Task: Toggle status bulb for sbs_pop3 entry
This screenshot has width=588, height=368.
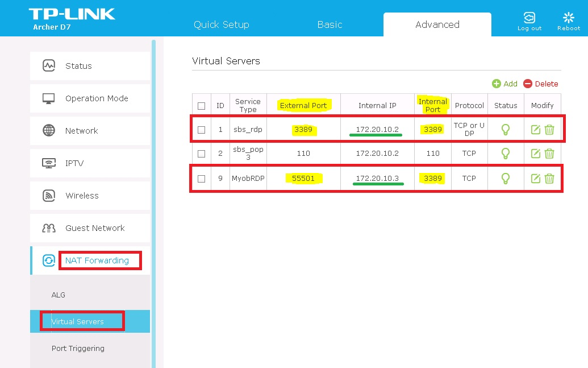Action: click(x=505, y=154)
